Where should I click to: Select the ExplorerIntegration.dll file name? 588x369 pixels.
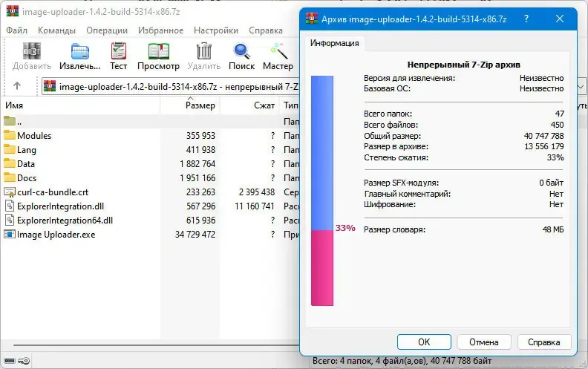(x=60, y=206)
